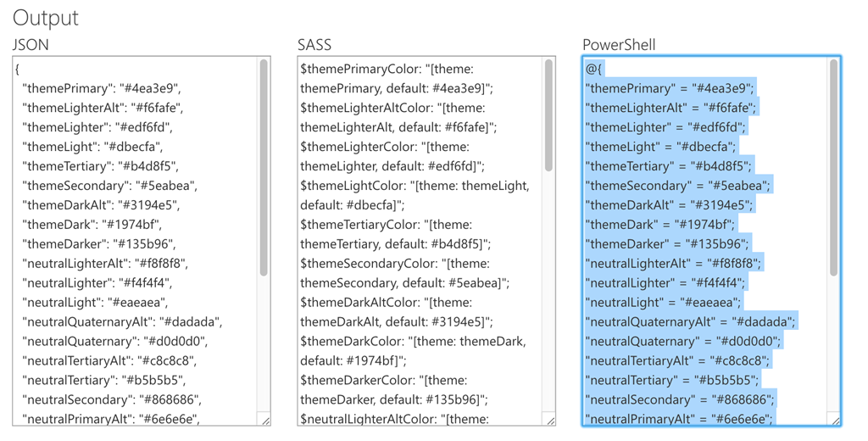Click the JSON line "themePrimary": "#4ea3e9"
The height and width of the screenshot is (441, 868).
[102, 89]
